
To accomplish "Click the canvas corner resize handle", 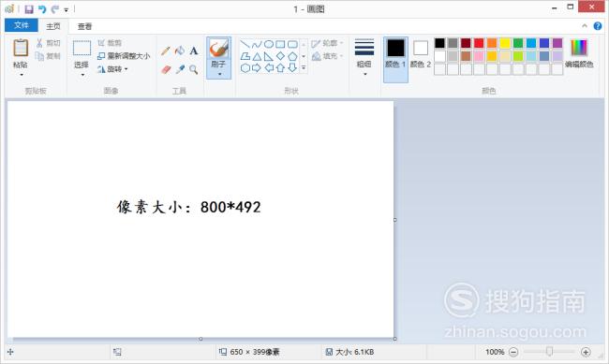I will [x=395, y=339].
